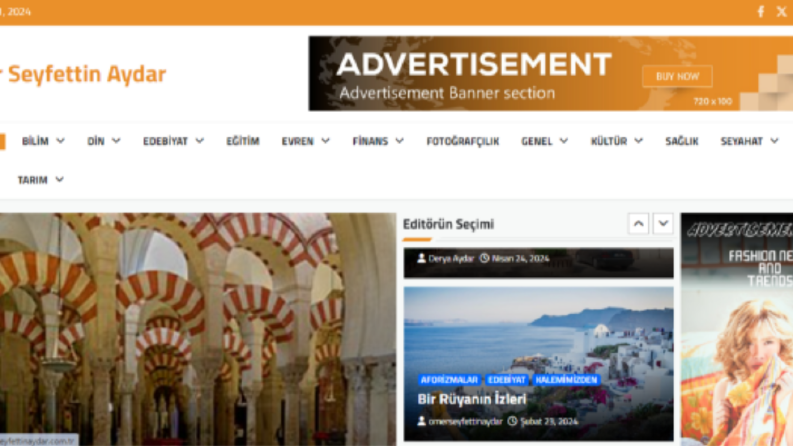The image size is (793, 446).
Task: Open the mosque arches featured image
Action: point(198,329)
